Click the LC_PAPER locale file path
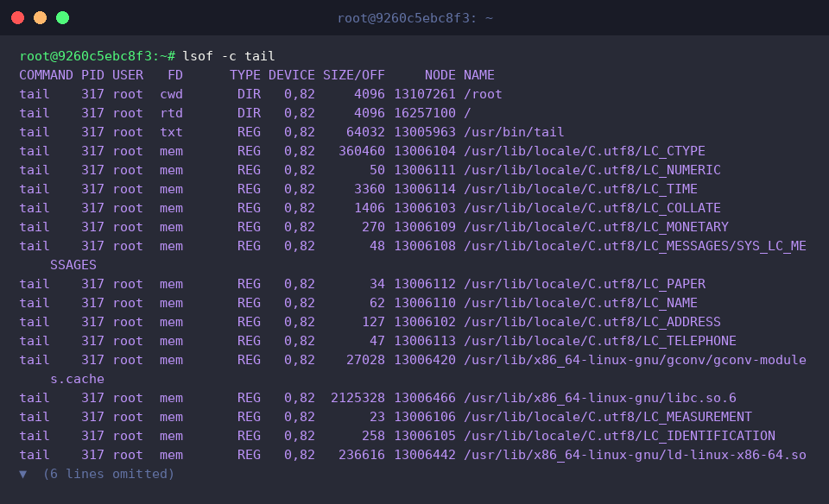 point(585,284)
